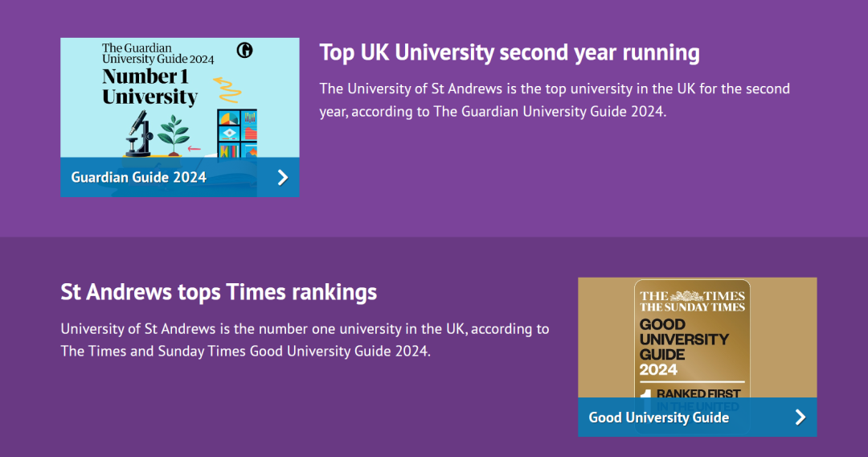Screen dimensions: 868x457
Task: Click the paragraph mentioning The Guardian University Guide 2024
Action: pyautogui.click(x=555, y=100)
